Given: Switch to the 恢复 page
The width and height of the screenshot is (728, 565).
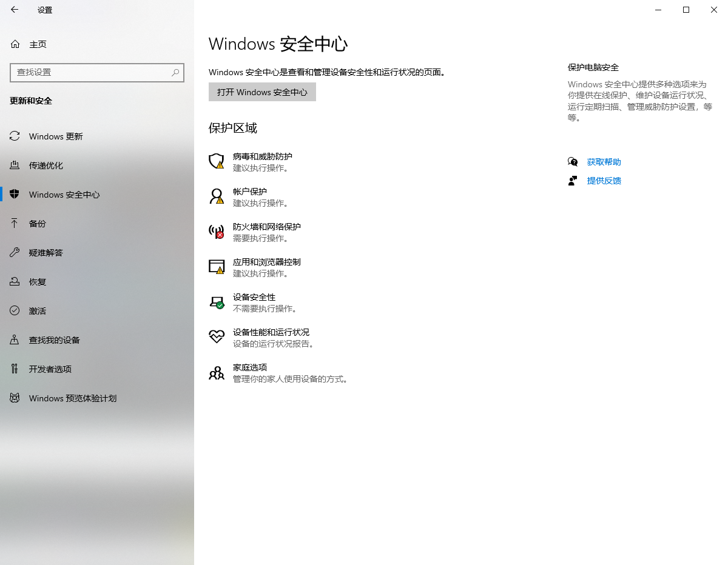Looking at the screenshot, I should click(97, 282).
